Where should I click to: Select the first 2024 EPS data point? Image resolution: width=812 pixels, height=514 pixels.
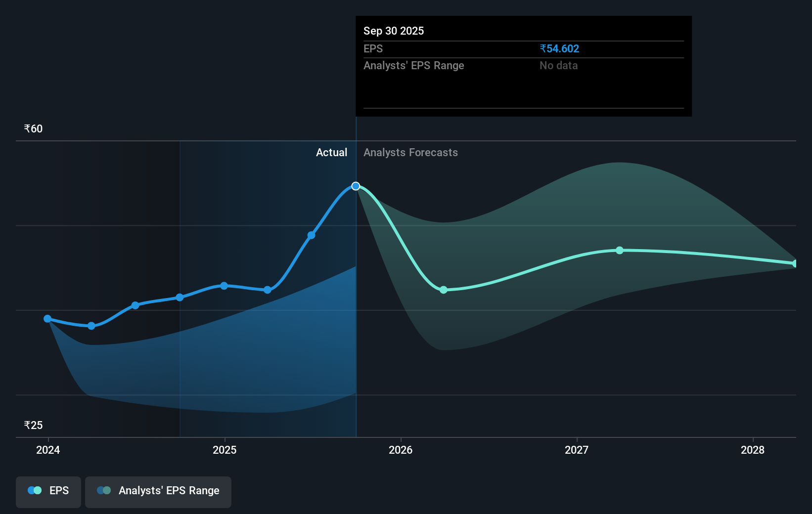click(47, 319)
